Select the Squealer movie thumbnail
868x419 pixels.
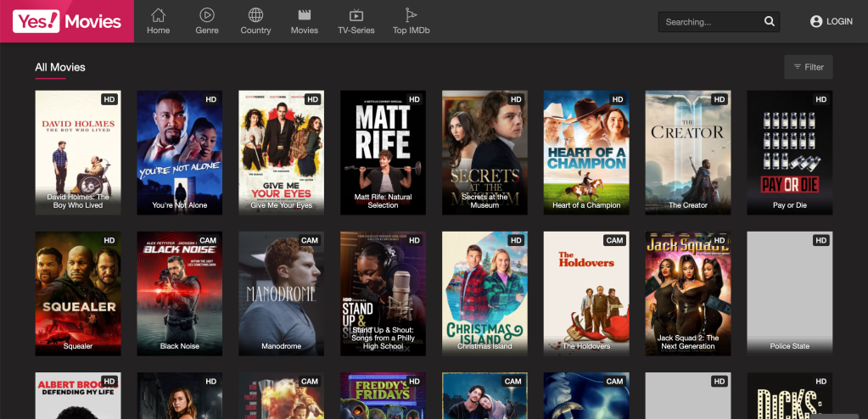(x=78, y=288)
